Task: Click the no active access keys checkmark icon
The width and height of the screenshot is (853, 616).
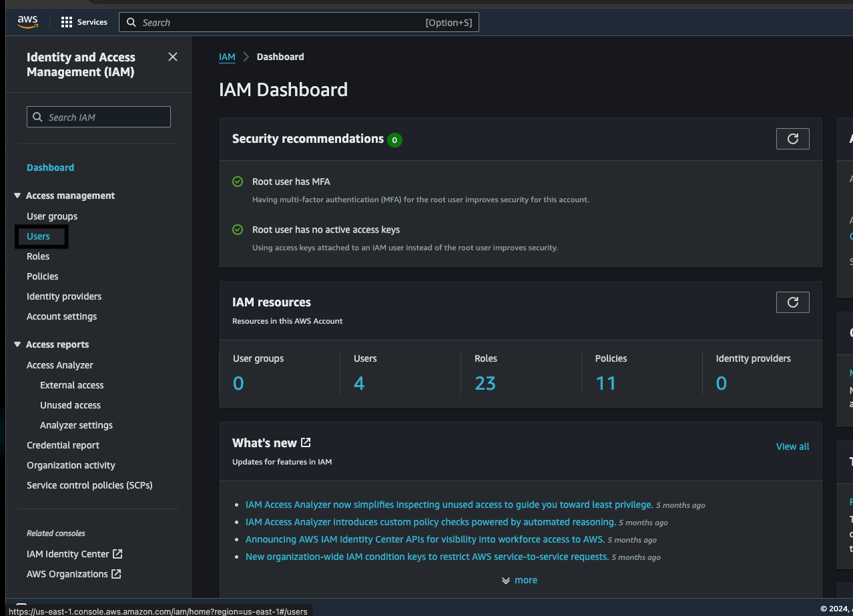Action: (x=238, y=230)
